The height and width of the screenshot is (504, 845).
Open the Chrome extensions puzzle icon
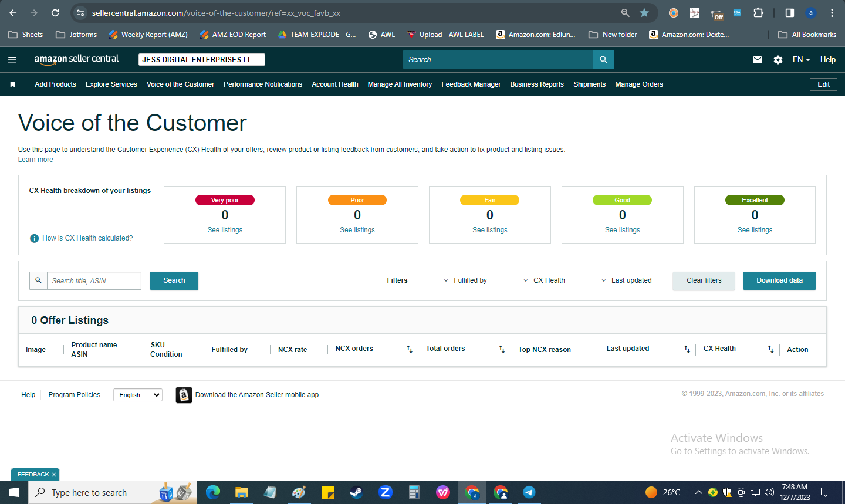click(x=758, y=12)
